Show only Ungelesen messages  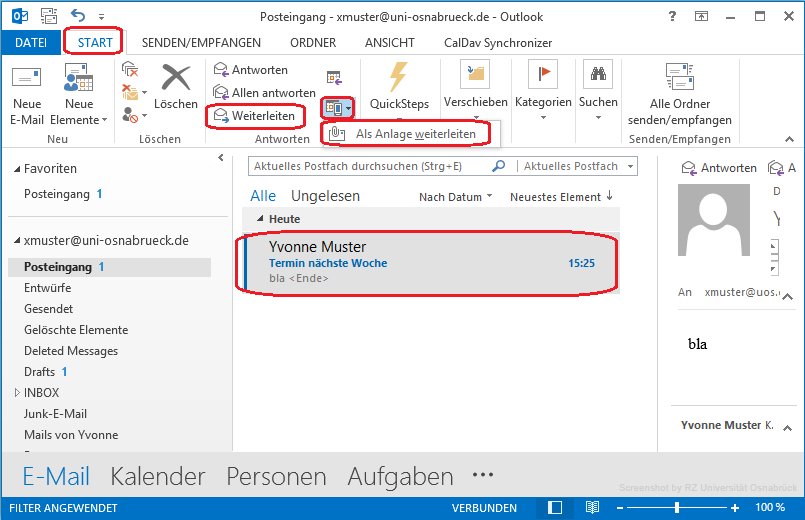pos(325,196)
